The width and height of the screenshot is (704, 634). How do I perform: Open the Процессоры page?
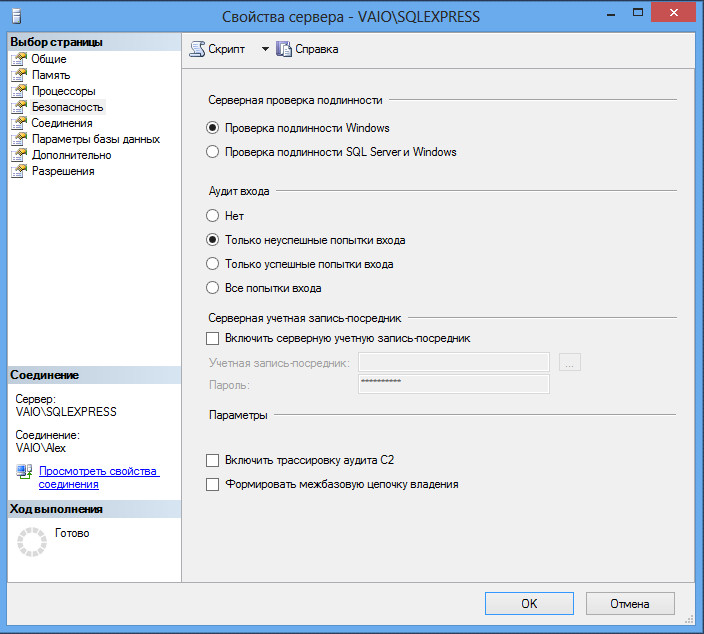tap(63, 91)
